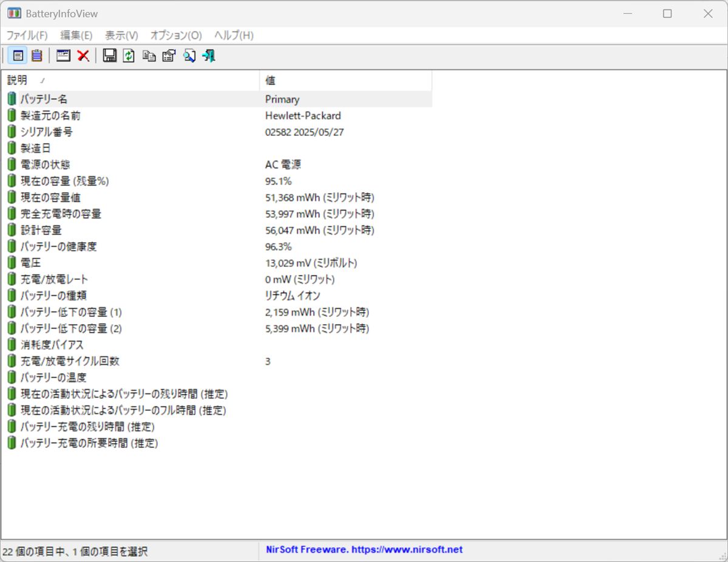Viewport: 728px width, 562px height.
Task: Open the Properties toolbar icon
Action: click(169, 56)
